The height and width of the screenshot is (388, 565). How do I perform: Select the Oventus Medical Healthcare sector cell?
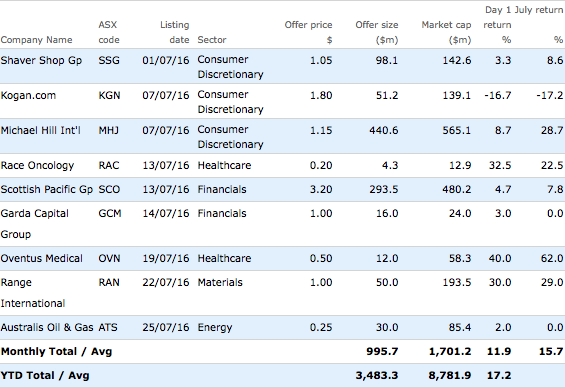coord(224,258)
